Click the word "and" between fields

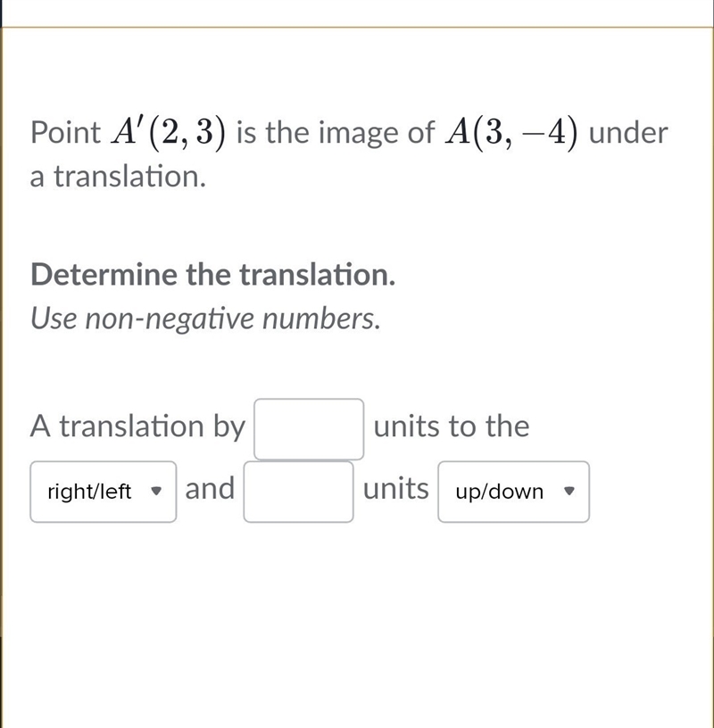coord(210,488)
